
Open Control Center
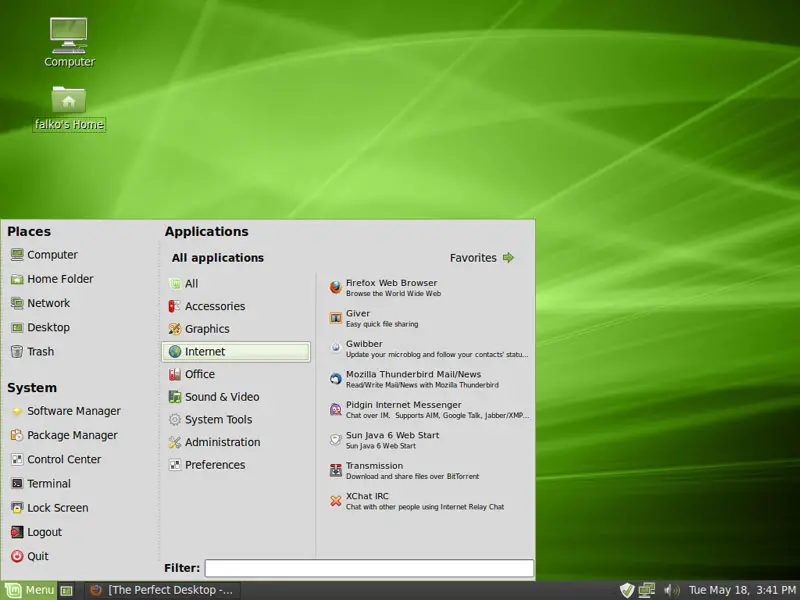point(56,459)
